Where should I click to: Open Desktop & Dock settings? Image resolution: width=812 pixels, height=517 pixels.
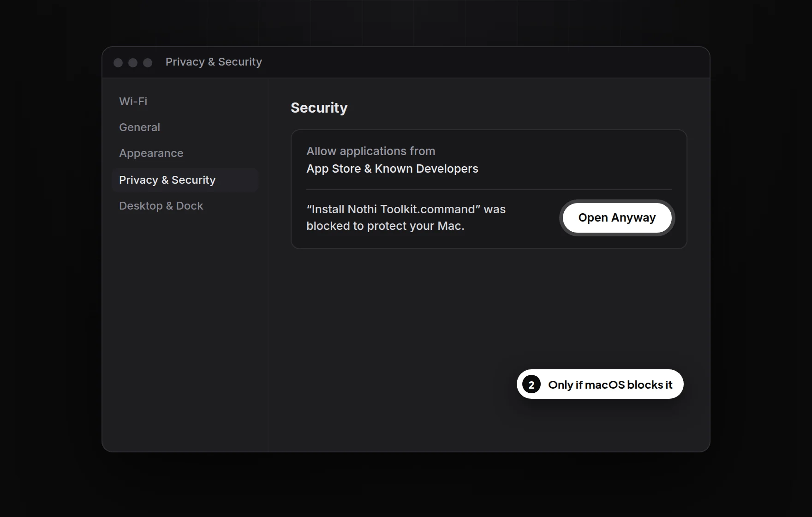point(161,206)
